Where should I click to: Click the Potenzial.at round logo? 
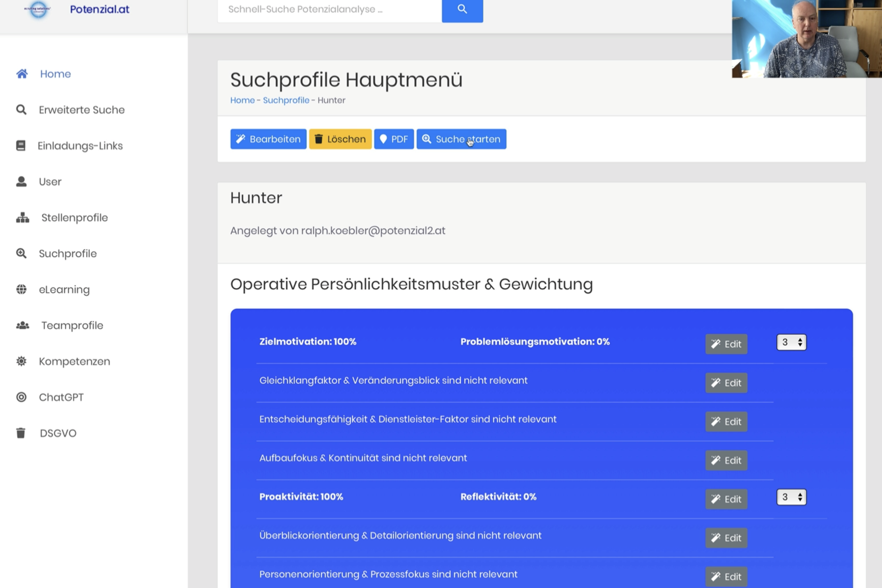pyautogui.click(x=38, y=9)
